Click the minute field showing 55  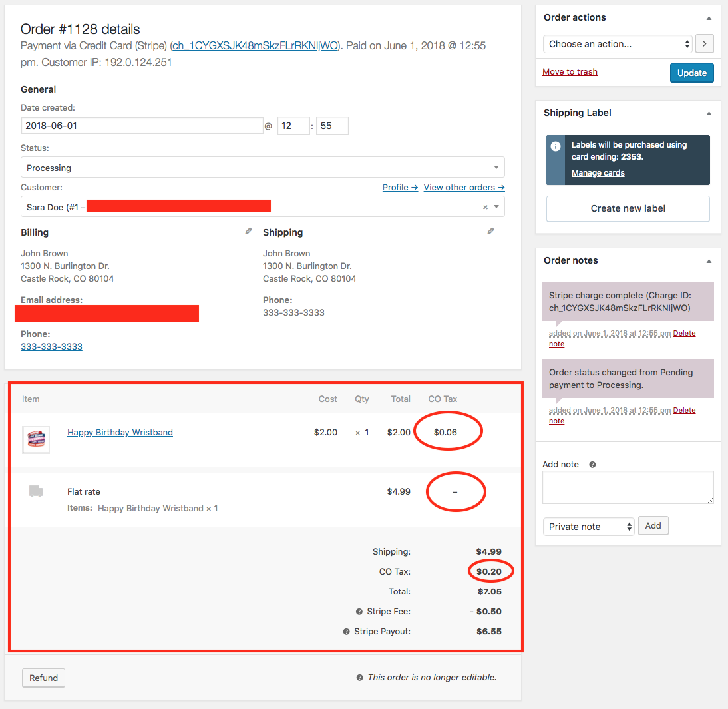pos(332,126)
